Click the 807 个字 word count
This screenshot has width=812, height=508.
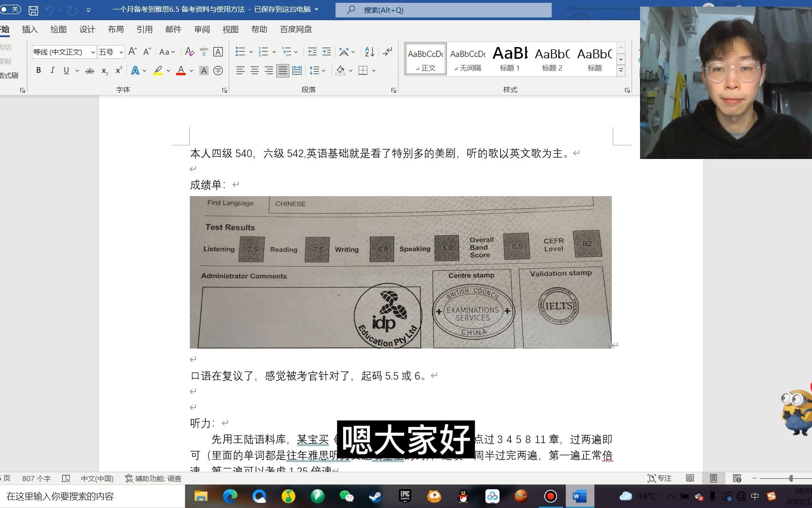pos(36,478)
